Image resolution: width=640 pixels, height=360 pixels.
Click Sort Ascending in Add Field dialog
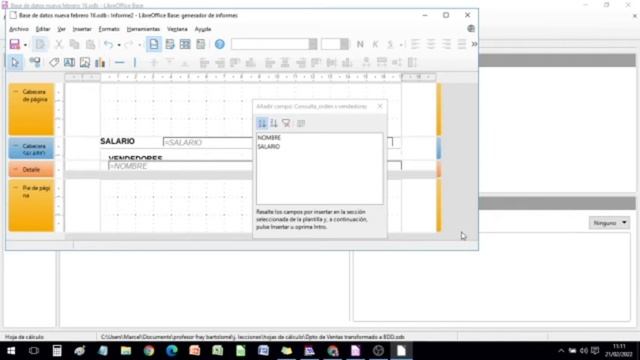pos(262,123)
